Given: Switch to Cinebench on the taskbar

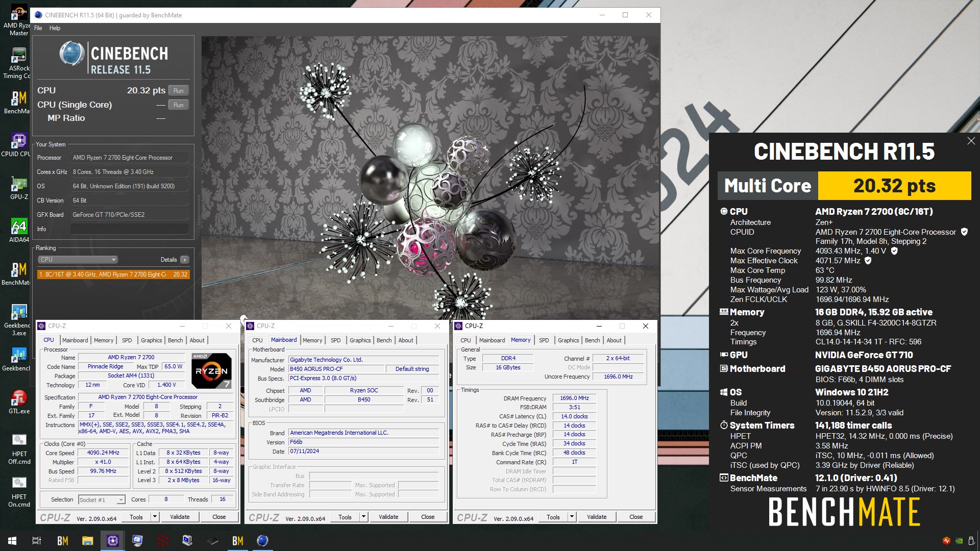Looking at the screenshot, I should coord(262,541).
